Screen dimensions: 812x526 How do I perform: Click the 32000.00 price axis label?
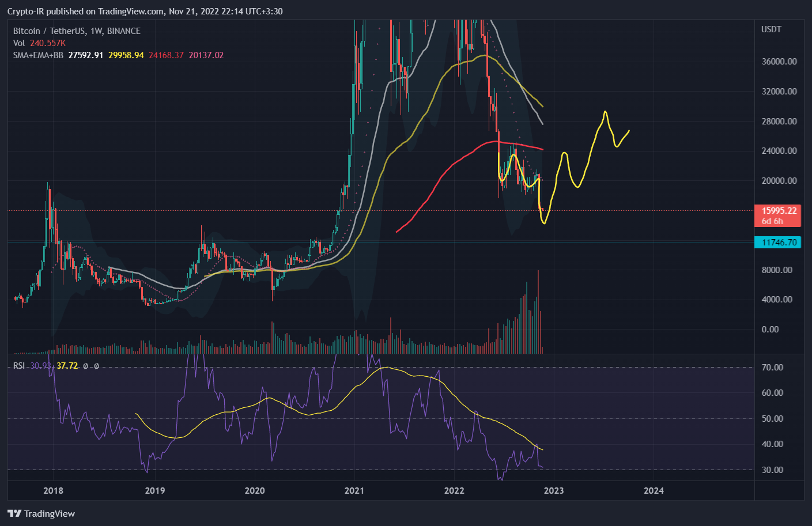coord(779,92)
